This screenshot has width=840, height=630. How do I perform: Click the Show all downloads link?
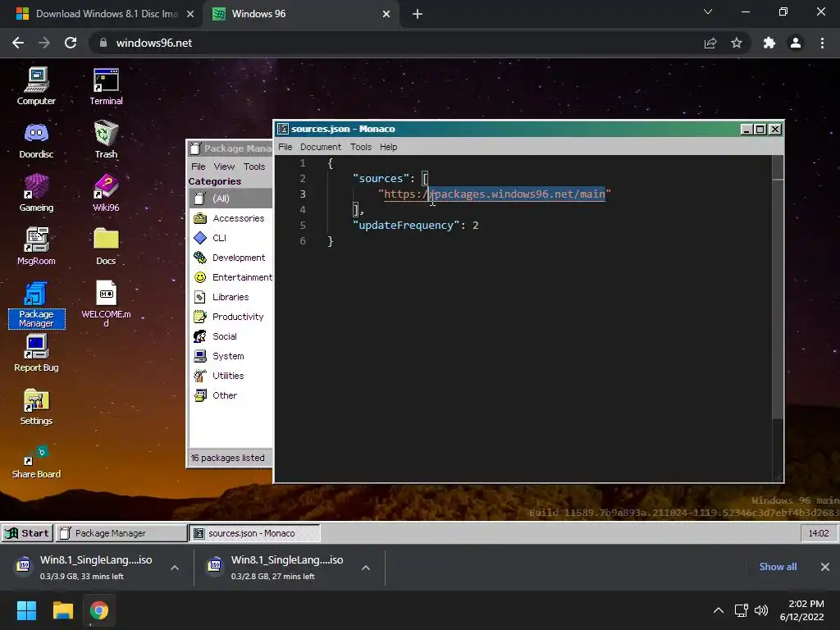tap(778, 567)
